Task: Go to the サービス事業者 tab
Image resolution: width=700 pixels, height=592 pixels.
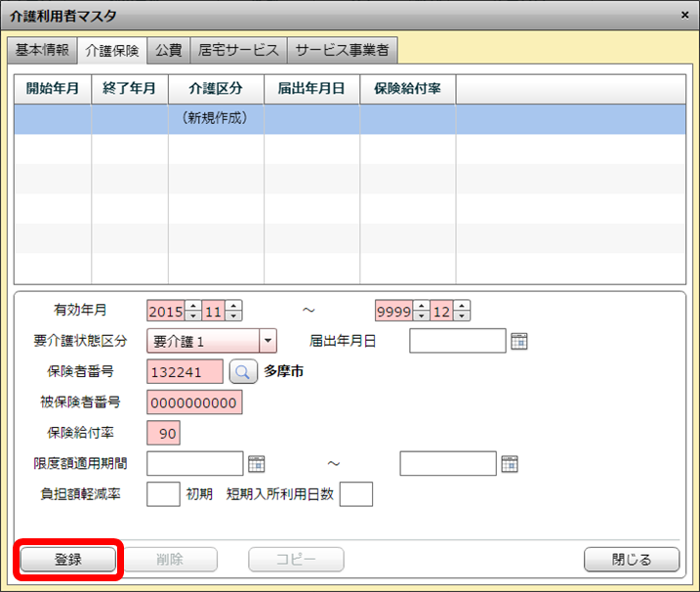Action: click(x=343, y=50)
